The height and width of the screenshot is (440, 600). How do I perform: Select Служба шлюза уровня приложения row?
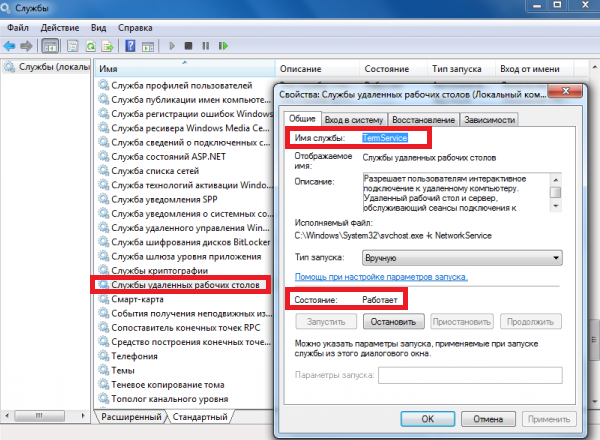pos(184,256)
